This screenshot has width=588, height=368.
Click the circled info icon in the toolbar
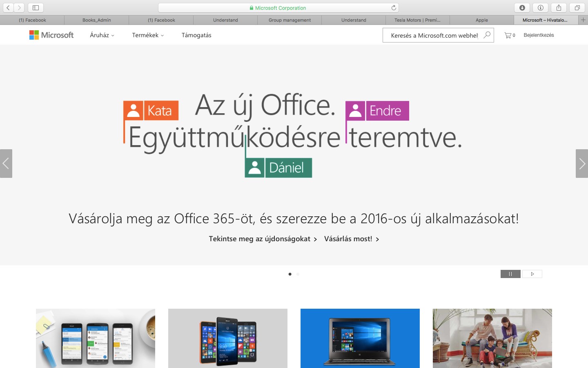540,8
